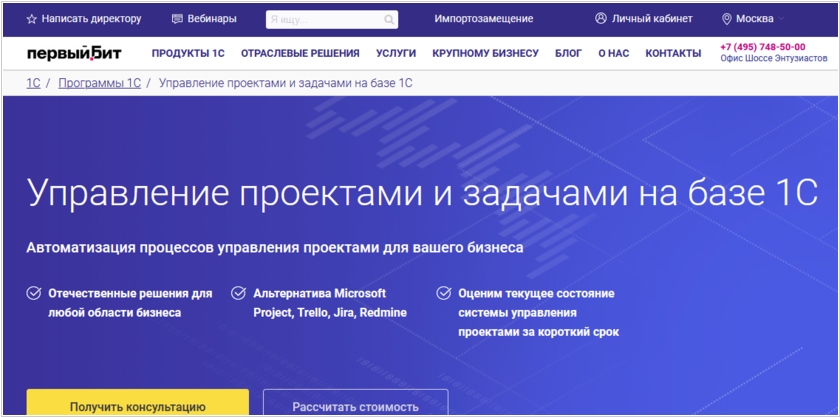Click the Рассчитать стоимость button
840x417 pixels.
355,404
